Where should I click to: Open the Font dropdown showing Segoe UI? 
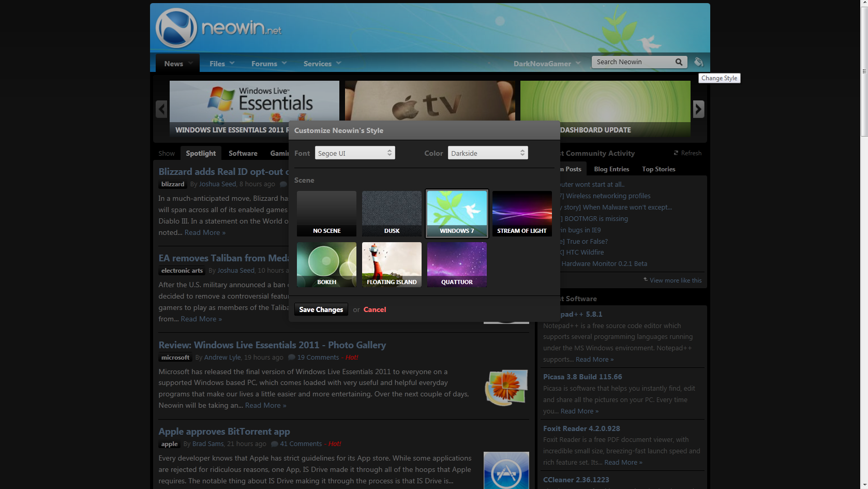pos(355,153)
